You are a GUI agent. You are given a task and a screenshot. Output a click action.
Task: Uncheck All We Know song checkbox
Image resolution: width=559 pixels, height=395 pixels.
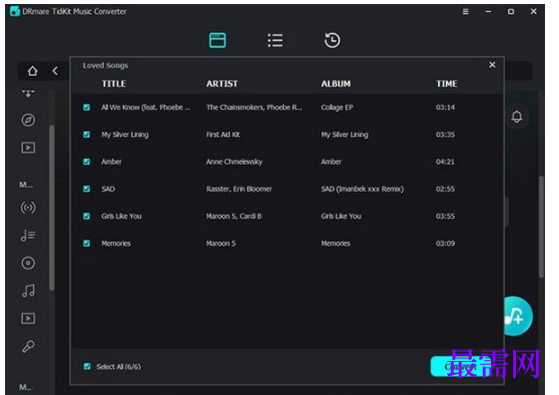click(x=87, y=107)
